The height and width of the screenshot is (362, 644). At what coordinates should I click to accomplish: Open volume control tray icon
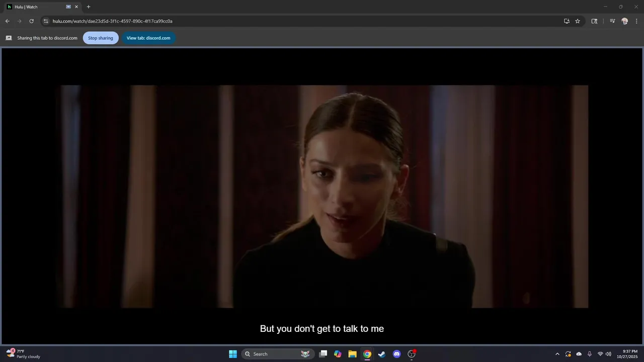coord(608,354)
